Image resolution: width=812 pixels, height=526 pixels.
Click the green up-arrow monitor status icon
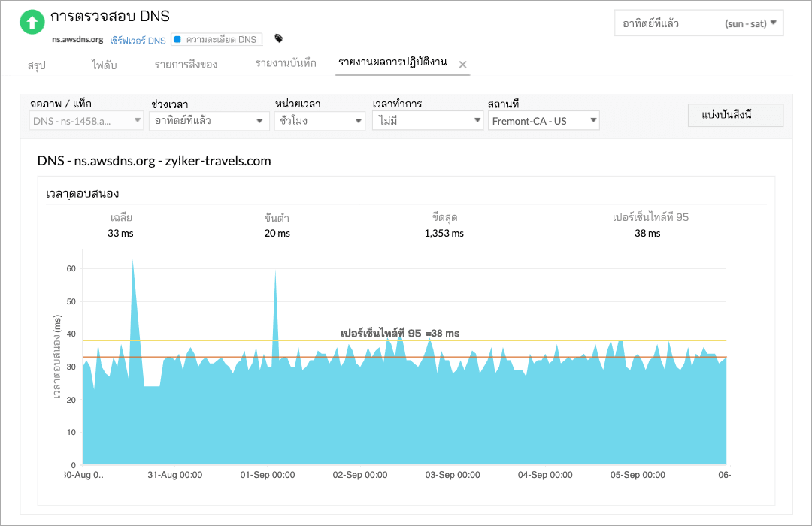(x=32, y=23)
